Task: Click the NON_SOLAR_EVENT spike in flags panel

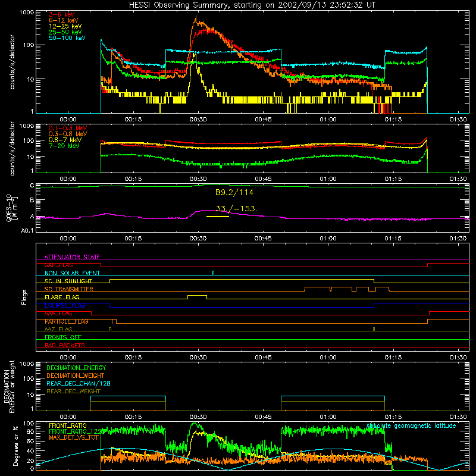Action: click(214, 273)
